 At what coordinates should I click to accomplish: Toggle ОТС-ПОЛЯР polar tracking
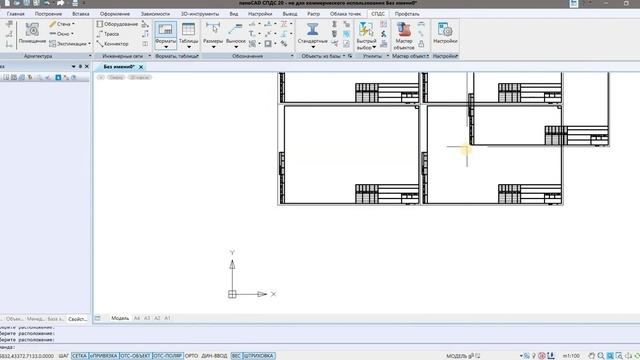pos(167,356)
